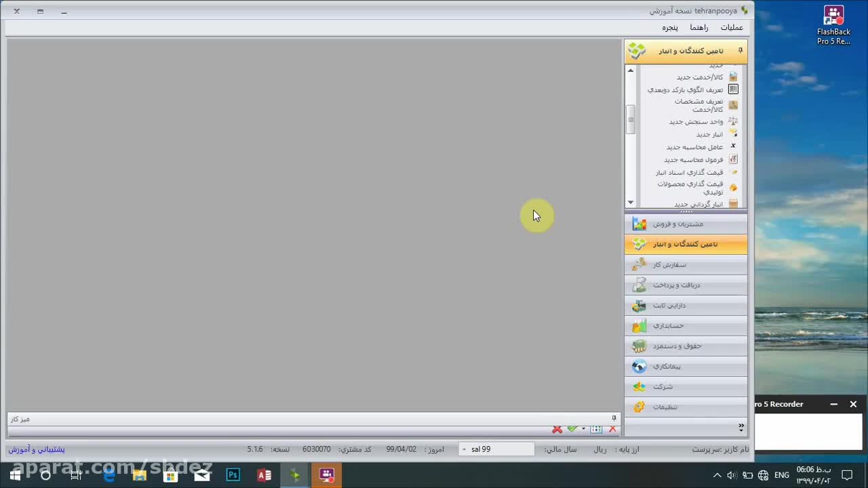Click the واحد سنجش جدید scale icon
868x488 pixels.
[x=733, y=121]
